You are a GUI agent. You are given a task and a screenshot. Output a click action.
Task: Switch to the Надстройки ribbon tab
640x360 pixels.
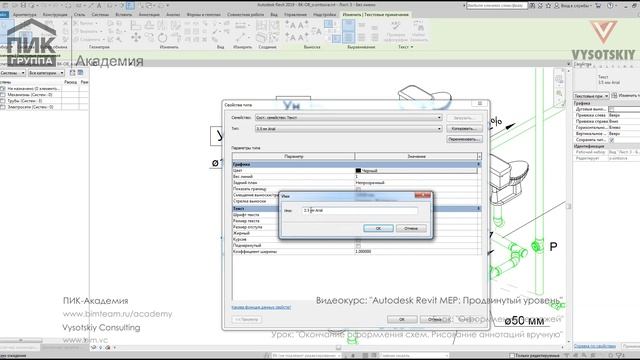[324, 14]
